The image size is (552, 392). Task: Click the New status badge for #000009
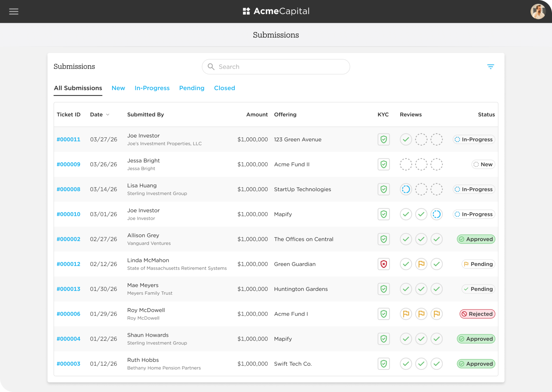(483, 164)
